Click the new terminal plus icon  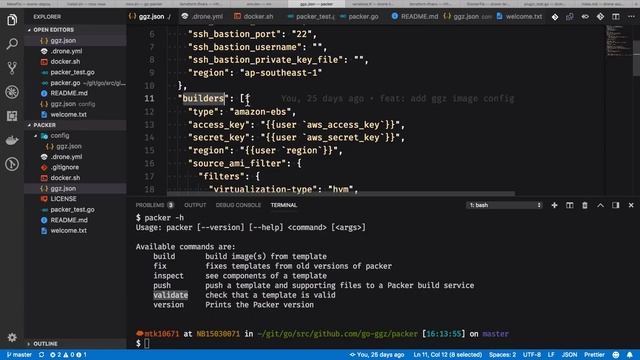(554, 205)
